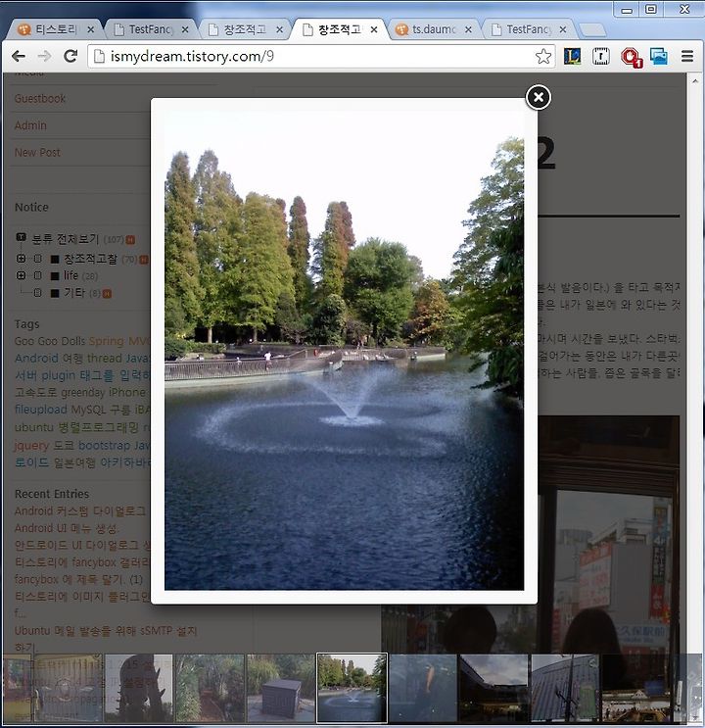Screen dimensions: 705x728
Task: Open the Admin link
Action: (30, 125)
